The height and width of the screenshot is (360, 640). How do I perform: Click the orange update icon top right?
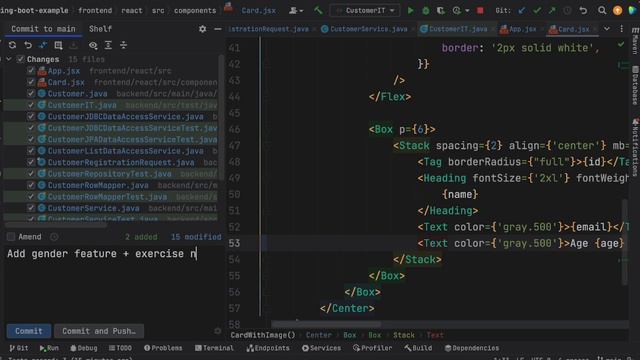pyautogui.click(x=617, y=11)
